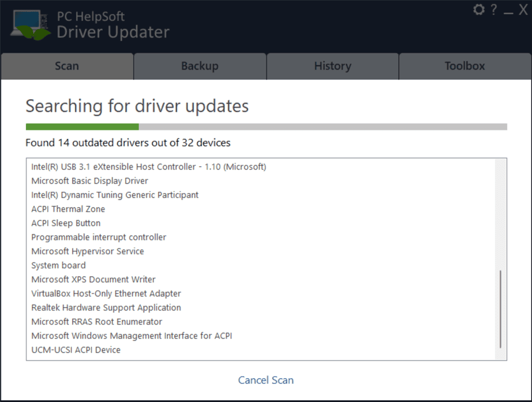
Task: Open settings via the gear icon
Action: point(478,10)
